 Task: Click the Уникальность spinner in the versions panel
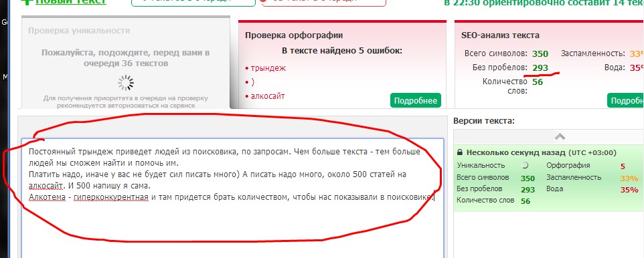[x=524, y=165]
